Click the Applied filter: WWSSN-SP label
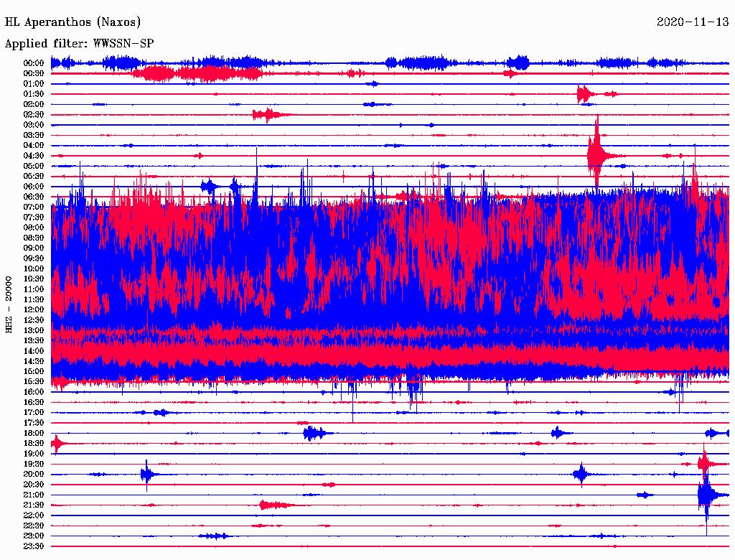This screenshot has width=735, height=560. pos(79,44)
